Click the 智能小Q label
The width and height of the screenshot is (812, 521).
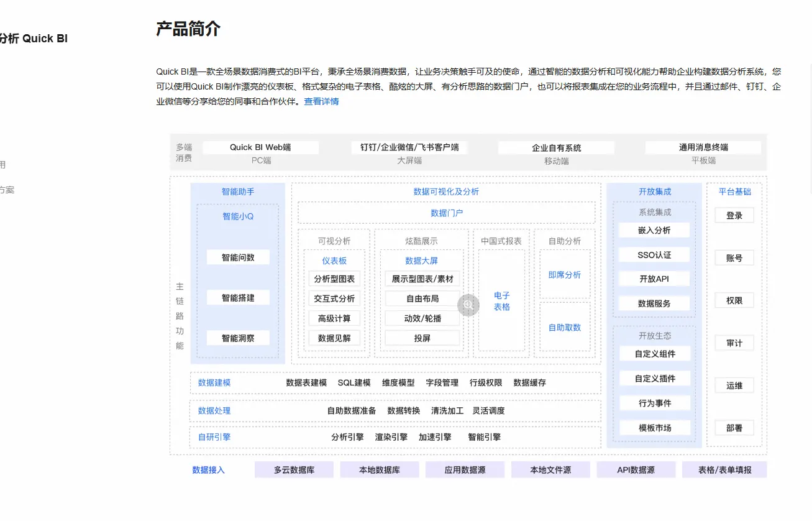[x=238, y=216]
